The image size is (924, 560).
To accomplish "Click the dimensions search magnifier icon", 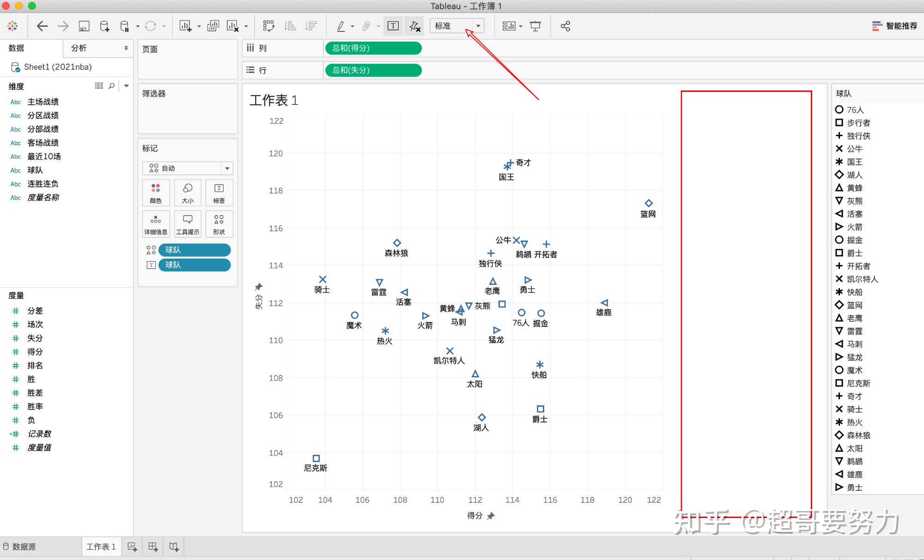I will 111,85.
